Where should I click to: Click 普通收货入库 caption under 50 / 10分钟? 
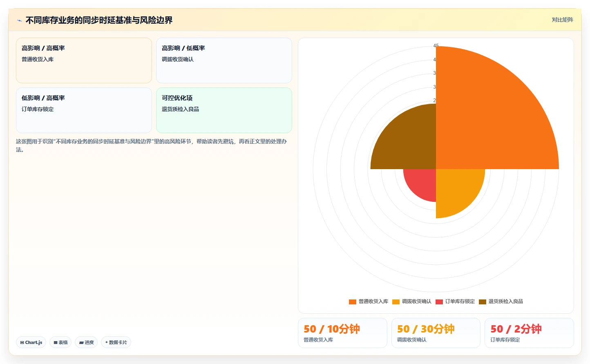(x=318, y=340)
